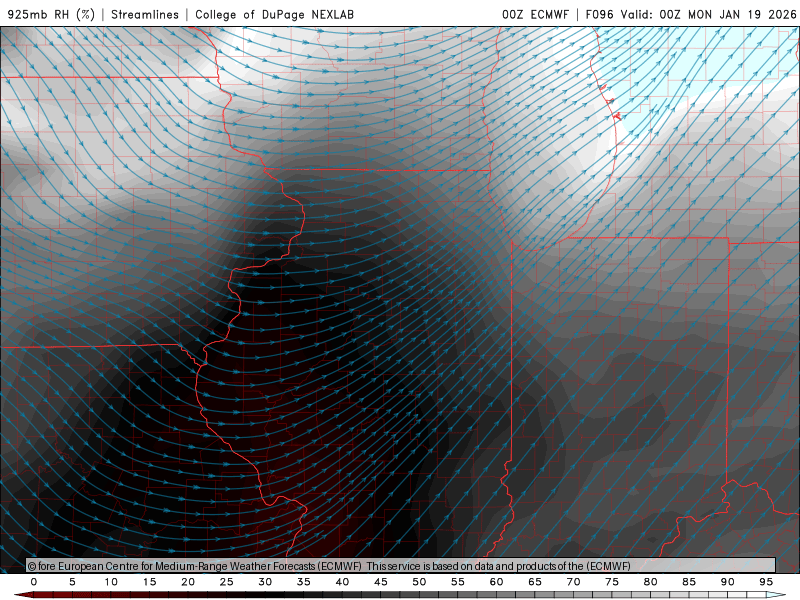The height and width of the screenshot is (600, 800).
Task: Click the colorbar label "5"
Action: (72, 582)
